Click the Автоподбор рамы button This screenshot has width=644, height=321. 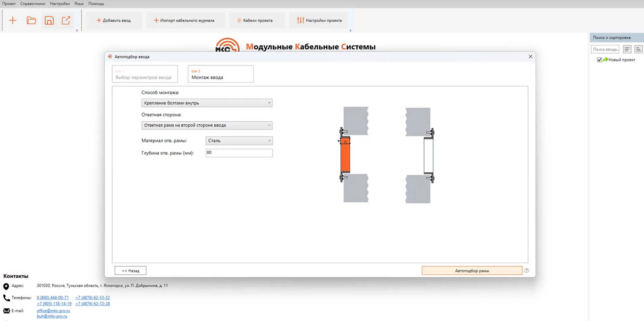[x=472, y=271]
